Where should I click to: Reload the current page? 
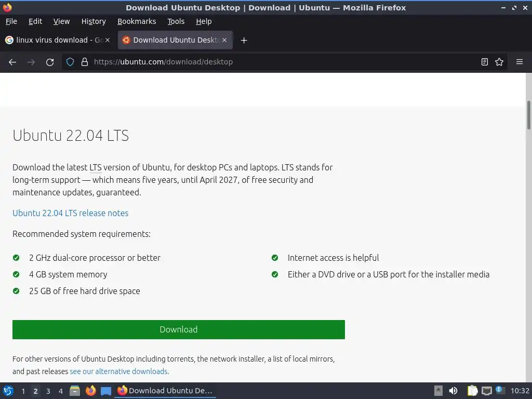[x=50, y=62]
